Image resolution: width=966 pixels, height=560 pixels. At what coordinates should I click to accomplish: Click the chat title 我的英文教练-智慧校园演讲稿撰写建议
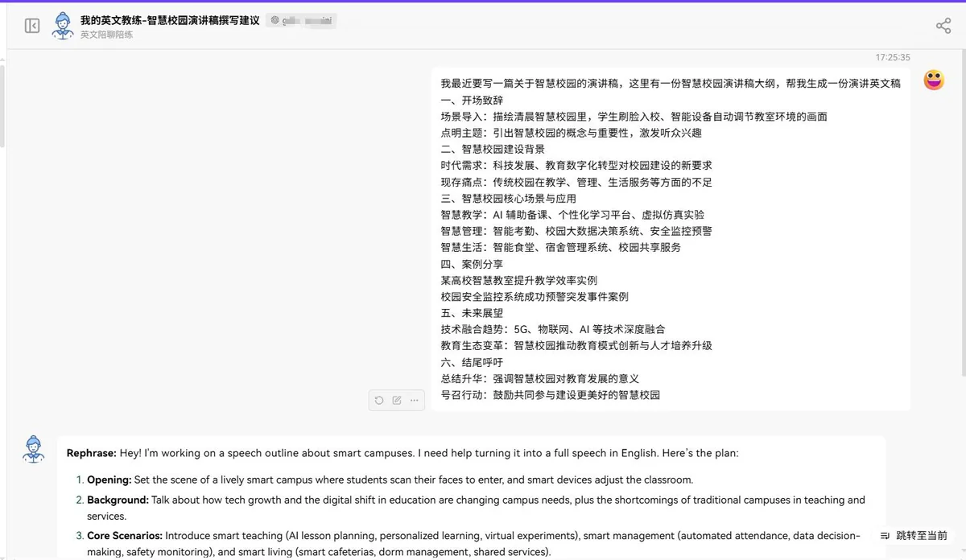click(170, 20)
